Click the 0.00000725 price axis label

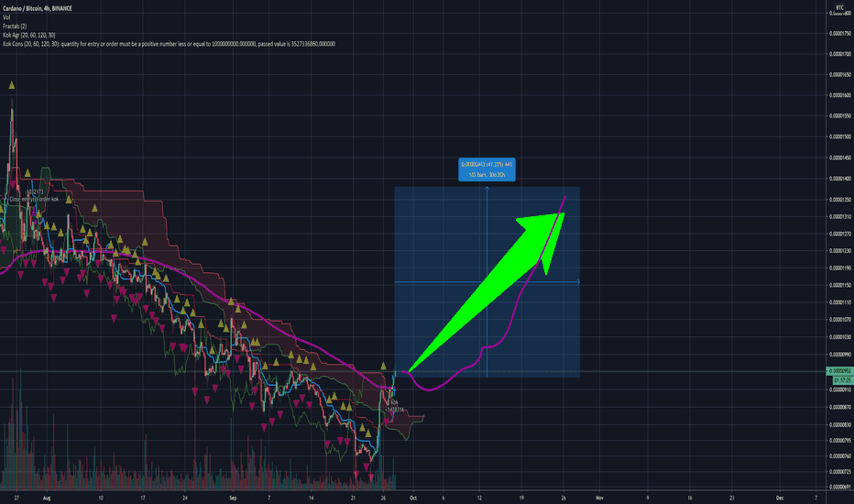[x=840, y=472]
